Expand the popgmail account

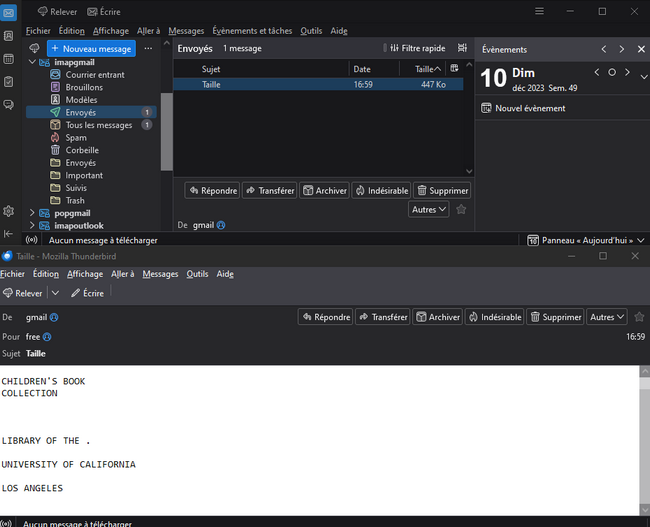32,213
